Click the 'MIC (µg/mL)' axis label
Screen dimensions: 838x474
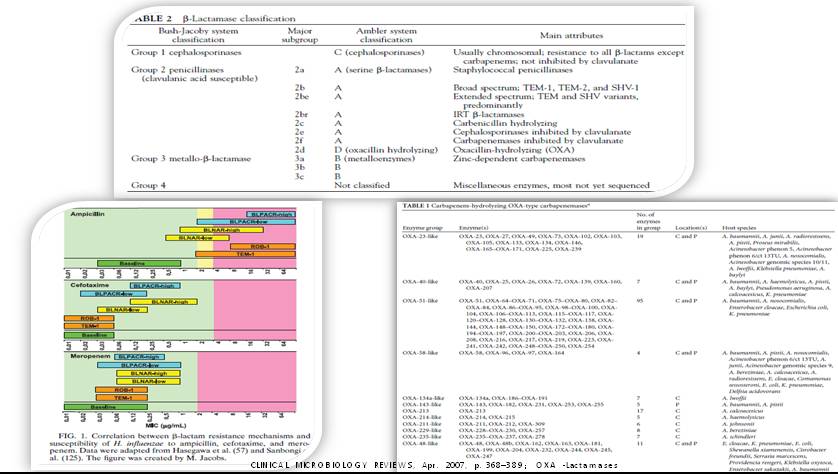click(x=165, y=425)
